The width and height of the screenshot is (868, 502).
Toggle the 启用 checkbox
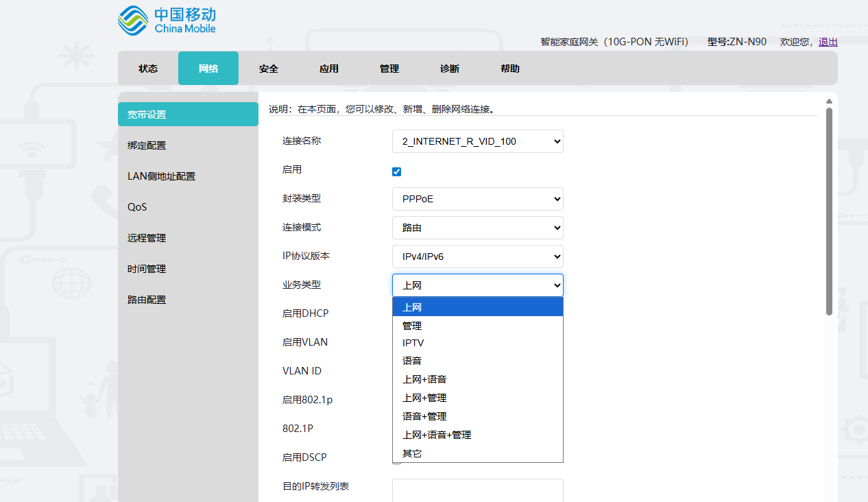(396, 171)
